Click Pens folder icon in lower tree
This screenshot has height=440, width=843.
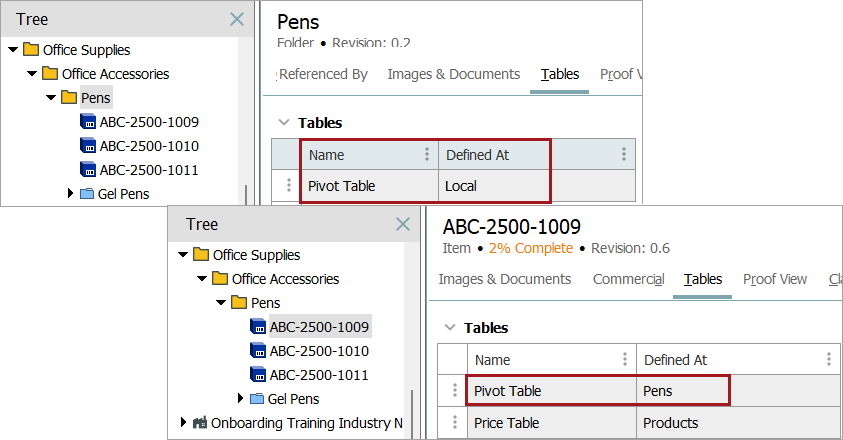239,302
